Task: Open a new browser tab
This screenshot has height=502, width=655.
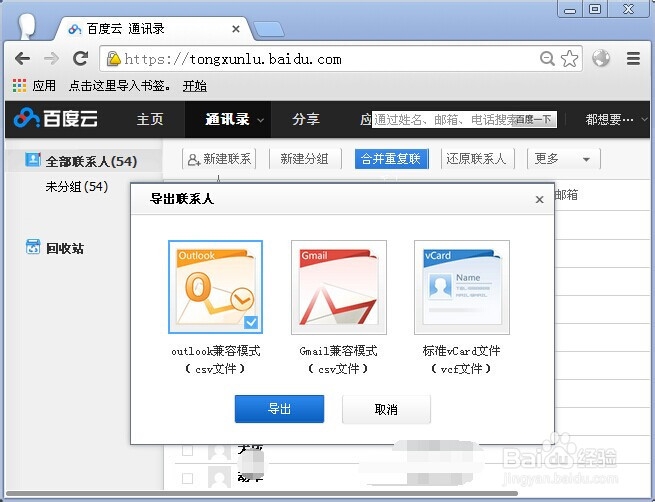Action: (x=269, y=30)
